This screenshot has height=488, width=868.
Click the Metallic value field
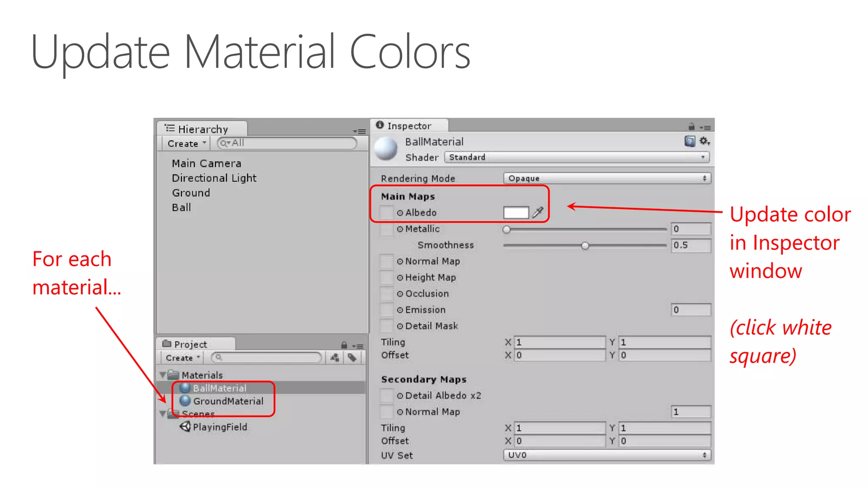click(691, 229)
